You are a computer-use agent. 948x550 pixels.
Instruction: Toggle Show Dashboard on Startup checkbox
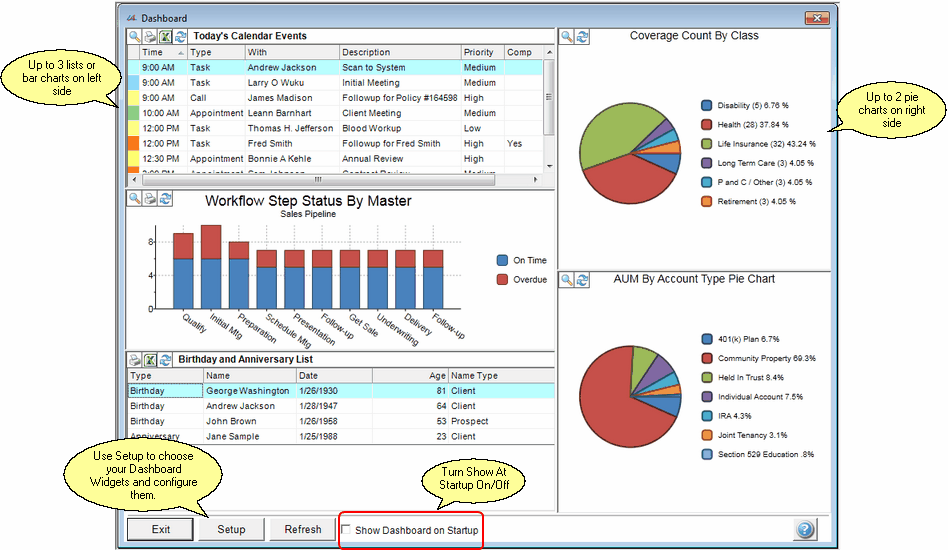[x=346, y=530]
